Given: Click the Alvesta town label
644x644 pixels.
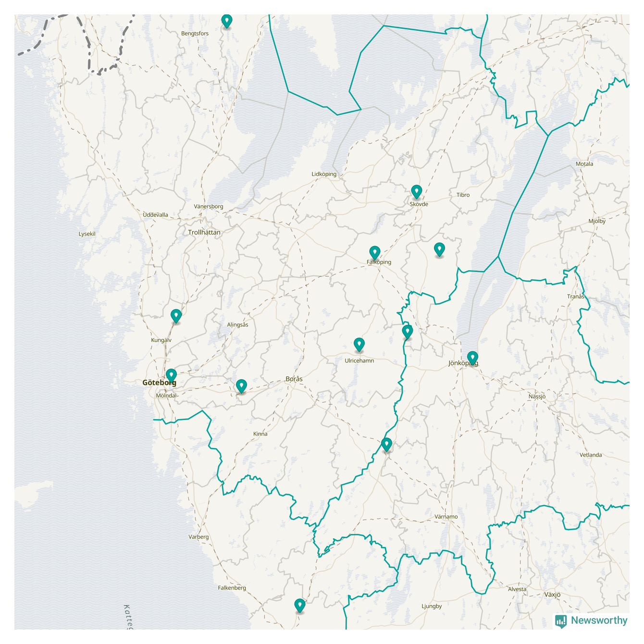Looking at the screenshot, I should 517,589.
